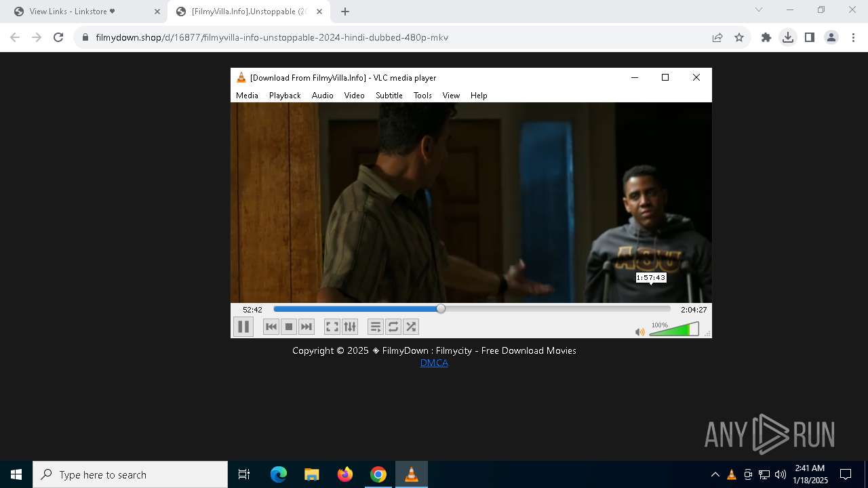This screenshot has width=868, height=488.
Task: Click the taskbar search box
Action: [x=130, y=474]
